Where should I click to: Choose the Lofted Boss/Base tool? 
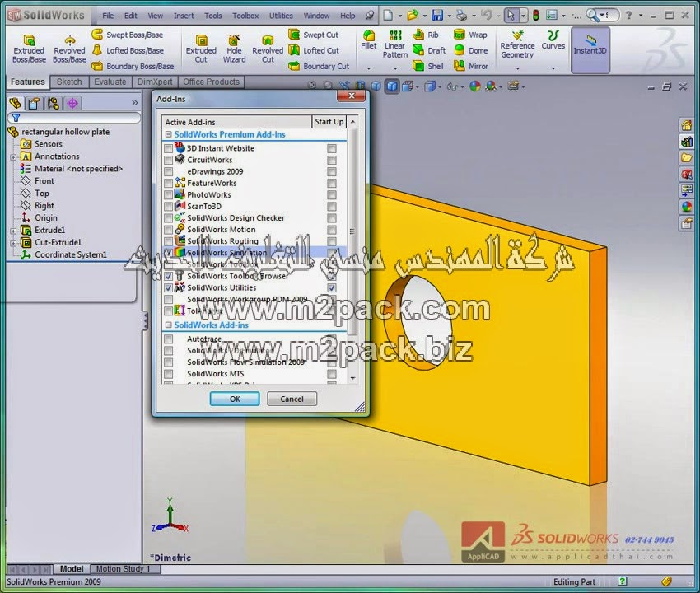(x=128, y=50)
